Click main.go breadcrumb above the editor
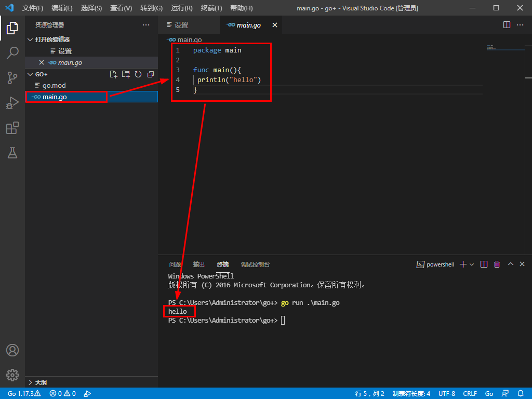 pyautogui.click(x=185, y=39)
